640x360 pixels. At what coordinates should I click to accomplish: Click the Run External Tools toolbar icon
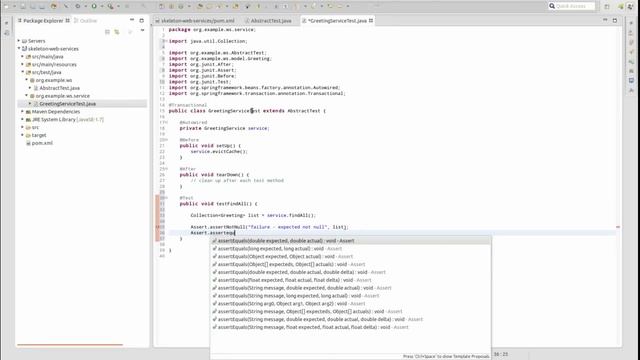pos(110,6)
